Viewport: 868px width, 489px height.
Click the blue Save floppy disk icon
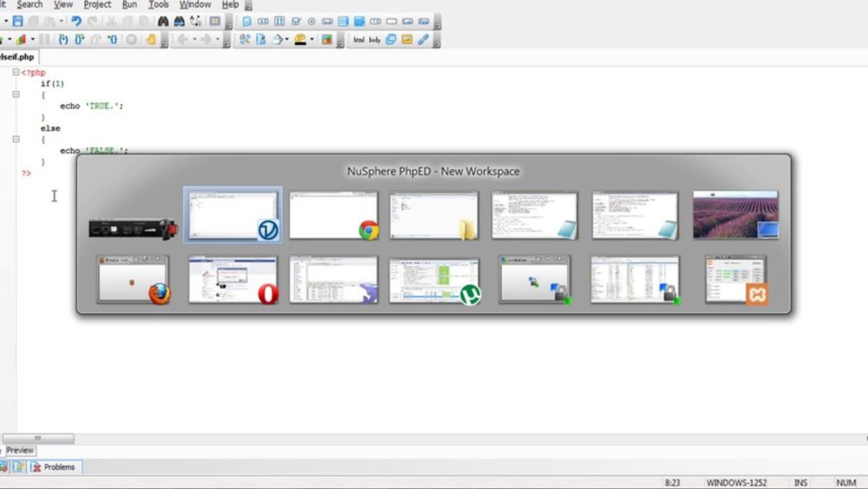(18, 22)
